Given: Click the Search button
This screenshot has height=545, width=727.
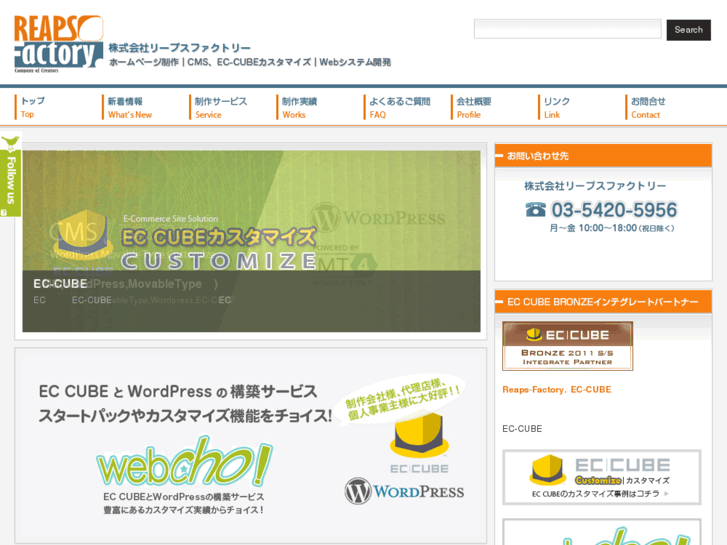Looking at the screenshot, I should 689,30.
